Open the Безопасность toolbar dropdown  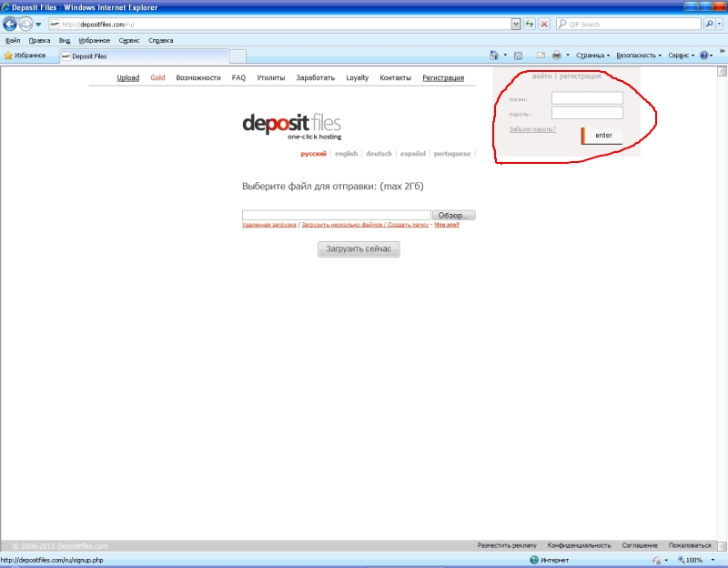(639, 56)
